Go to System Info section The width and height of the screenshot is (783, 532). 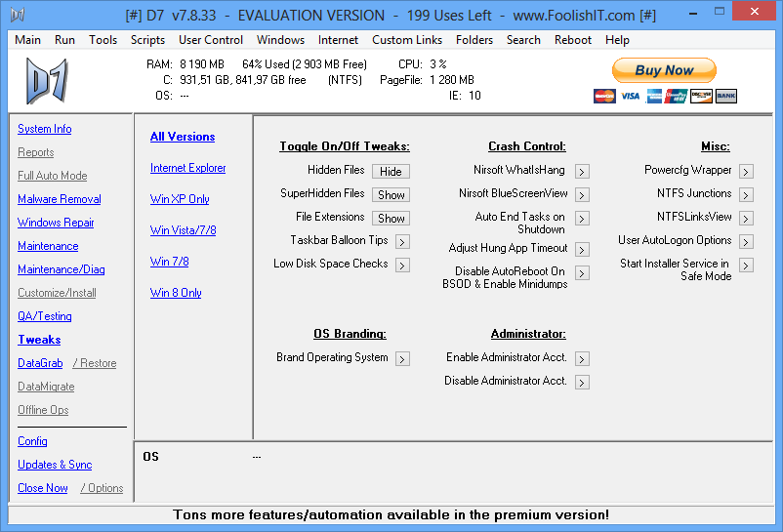[45, 129]
